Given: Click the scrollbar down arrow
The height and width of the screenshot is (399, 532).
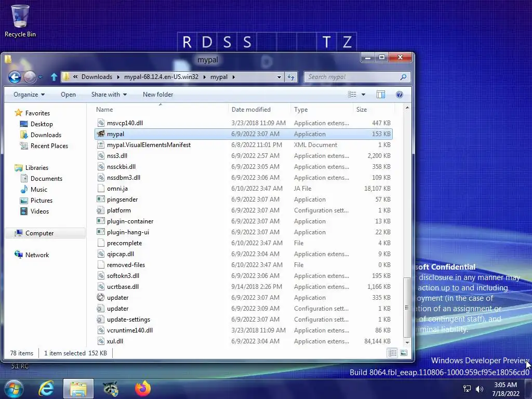Looking at the screenshot, I should pyautogui.click(x=407, y=342).
